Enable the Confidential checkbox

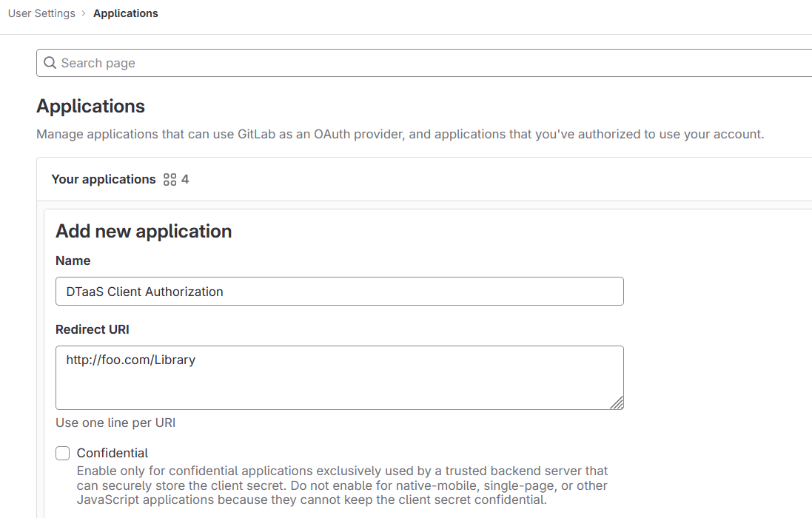coord(62,453)
